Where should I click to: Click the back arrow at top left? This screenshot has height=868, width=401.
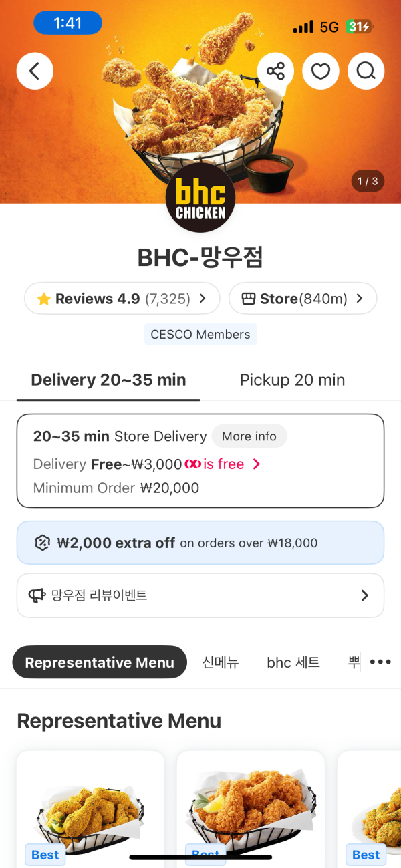click(35, 71)
